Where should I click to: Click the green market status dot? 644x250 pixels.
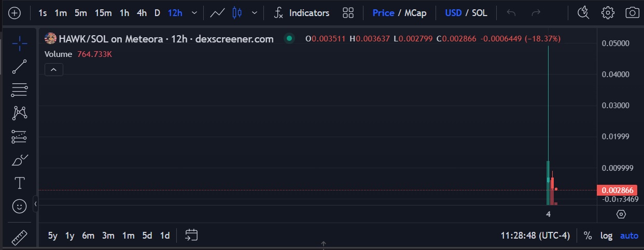click(289, 38)
